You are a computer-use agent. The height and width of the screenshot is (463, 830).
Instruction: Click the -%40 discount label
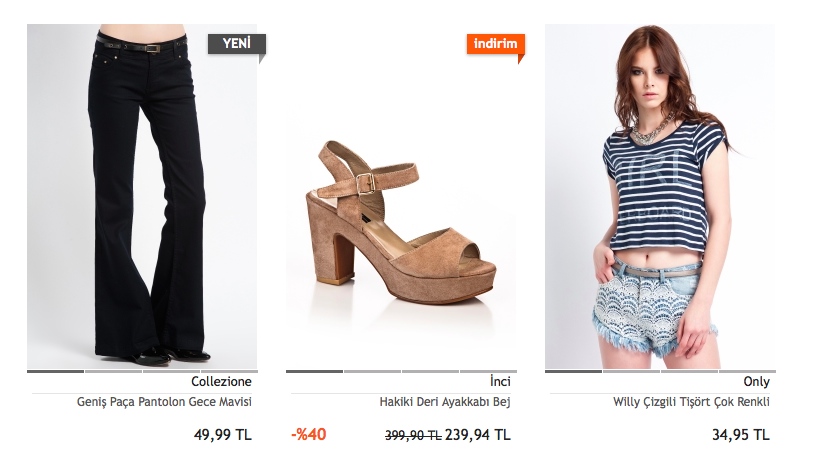point(309,435)
